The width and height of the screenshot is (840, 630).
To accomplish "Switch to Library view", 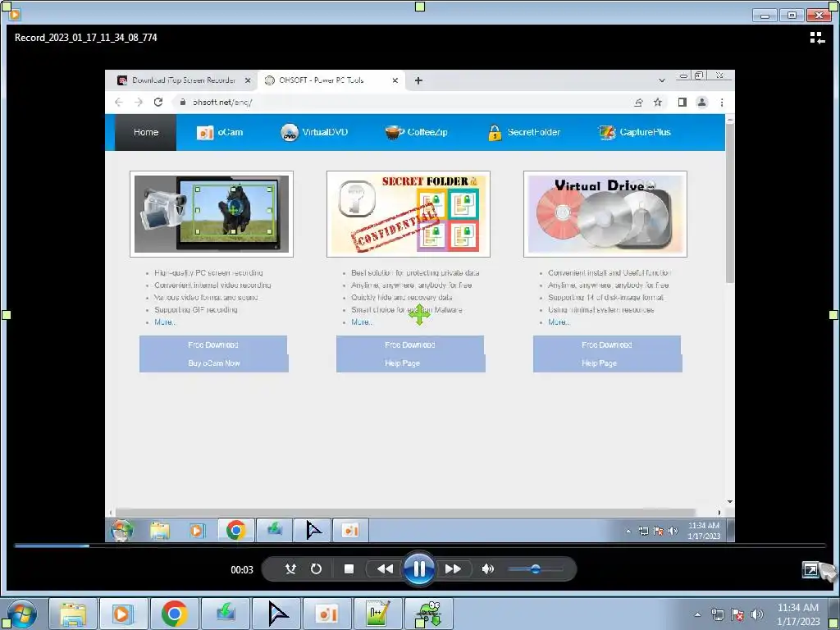I will pos(817,38).
